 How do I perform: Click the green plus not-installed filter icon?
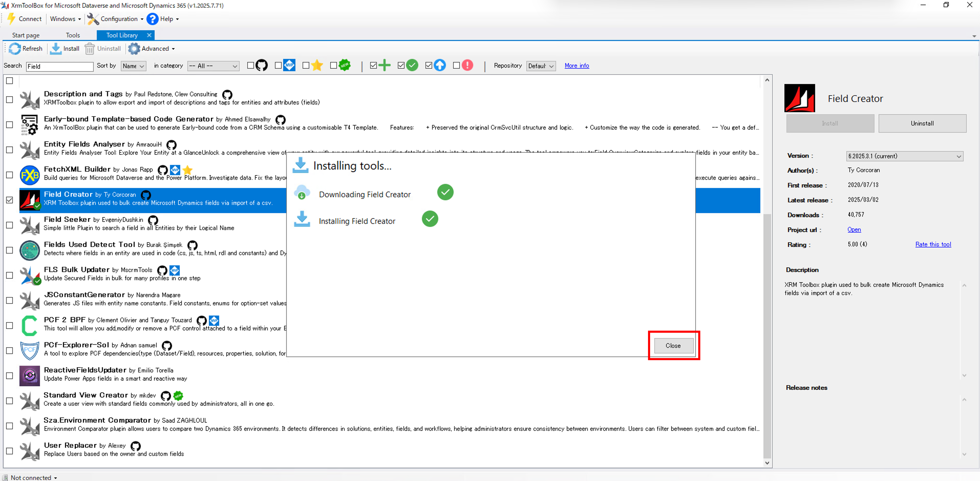click(x=385, y=65)
